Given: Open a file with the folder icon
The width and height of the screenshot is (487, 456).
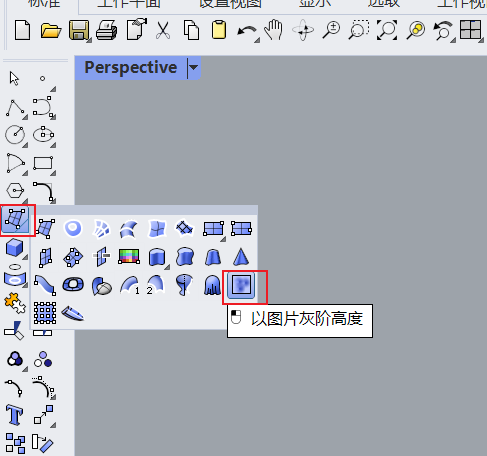Looking at the screenshot, I should tap(51, 31).
